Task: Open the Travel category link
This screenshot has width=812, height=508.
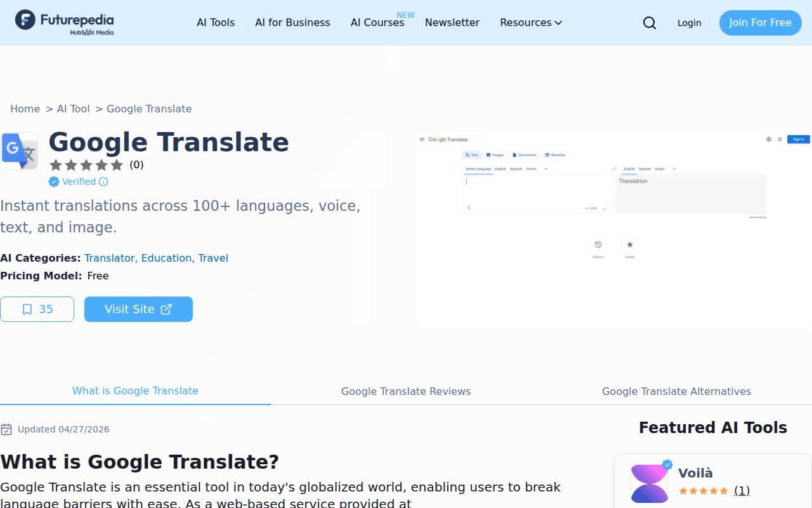Action: point(213,258)
